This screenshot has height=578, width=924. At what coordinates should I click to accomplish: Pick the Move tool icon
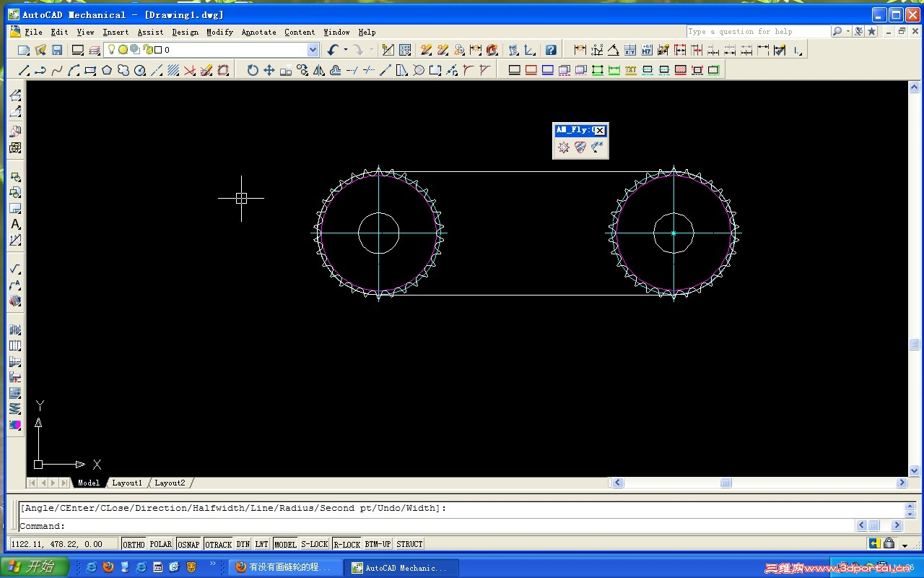pyautogui.click(x=269, y=70)
